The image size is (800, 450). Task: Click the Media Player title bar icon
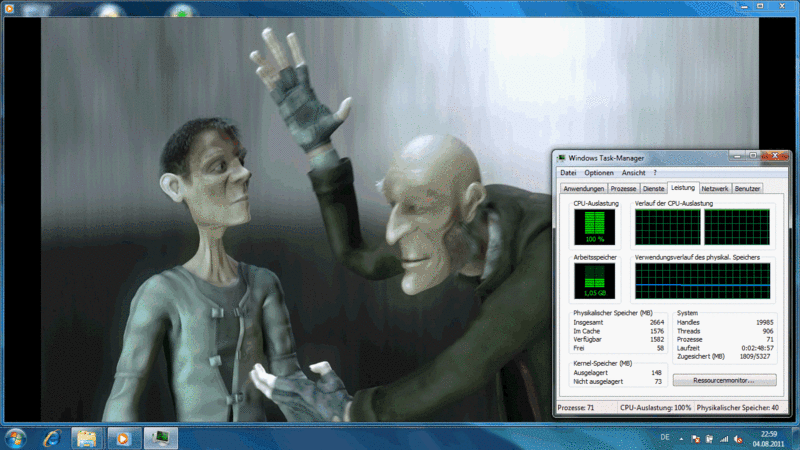(9, 8)
